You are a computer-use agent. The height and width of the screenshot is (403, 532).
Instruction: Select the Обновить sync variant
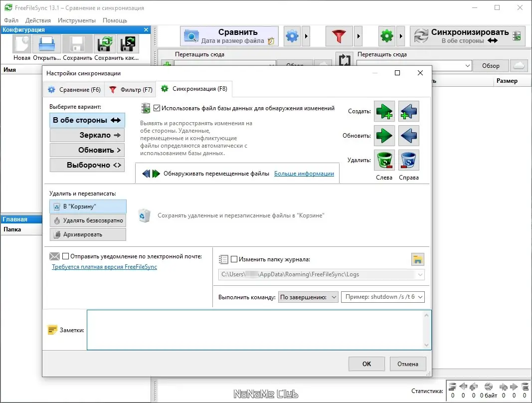[87, 150]
